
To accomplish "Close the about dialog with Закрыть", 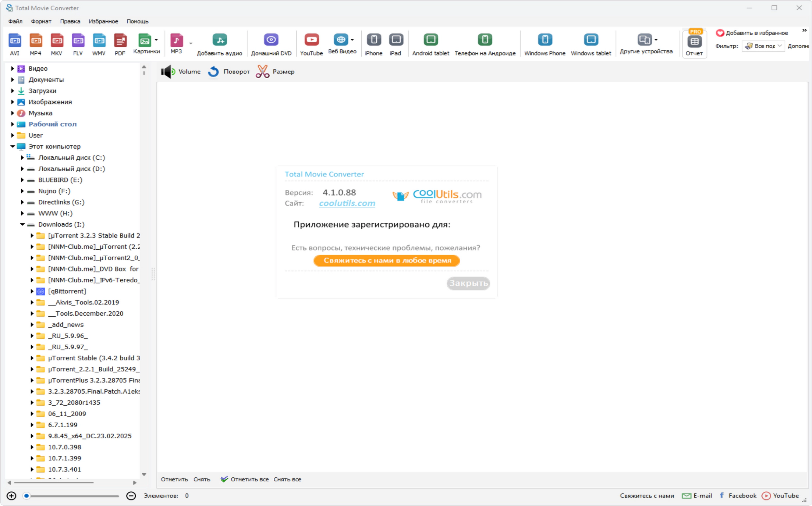I will (468, 283).
